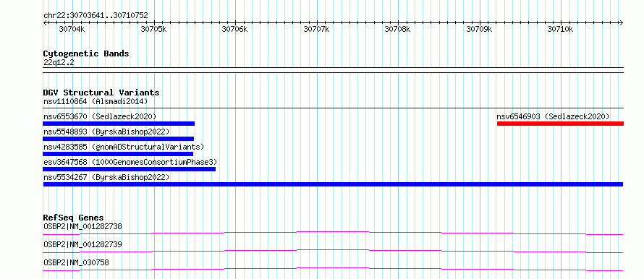
Task: Open nsv5534267 (ByrskaBishop2022) label
Action: click(x=106, y=177)
